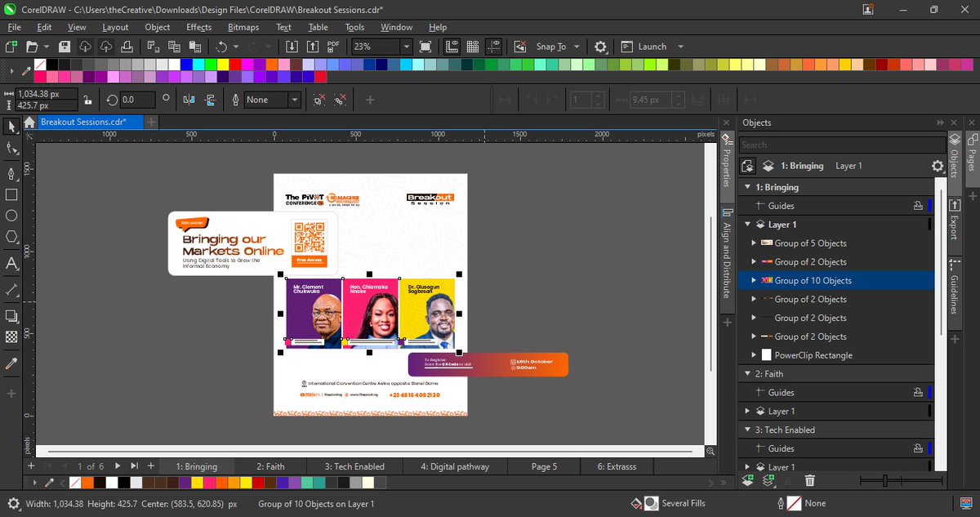Go to next page arrow
The height and width of the screenshot is (517, 980).
click(x=118, y=466)
